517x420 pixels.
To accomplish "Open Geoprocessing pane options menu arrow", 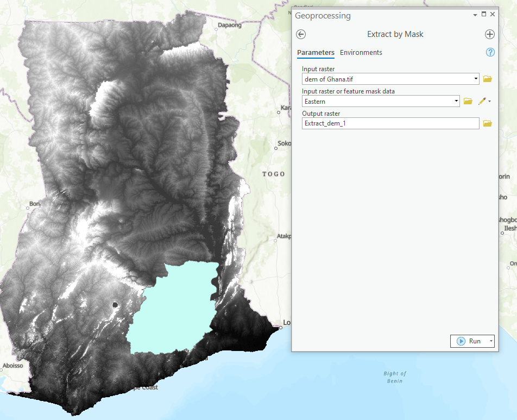I will [475, 15].
